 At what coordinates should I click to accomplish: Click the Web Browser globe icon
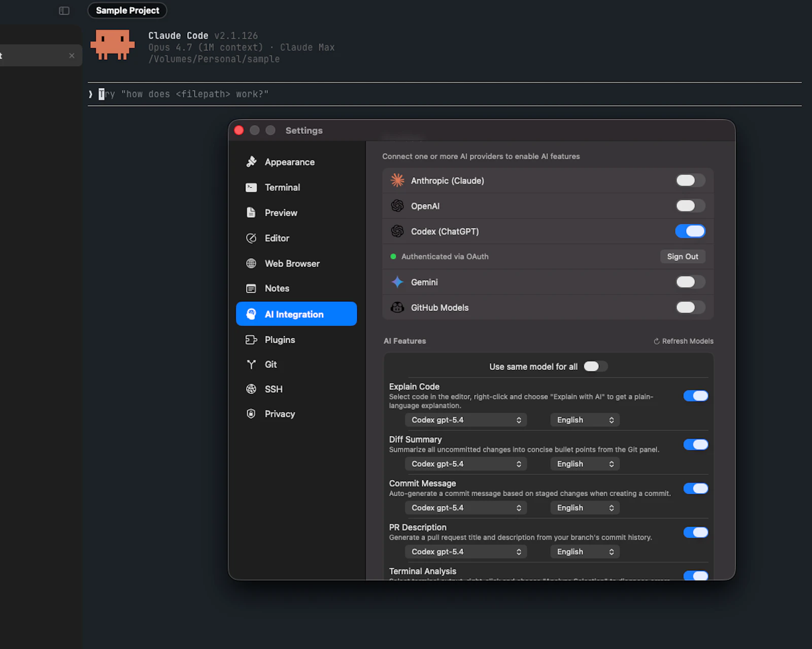(x=251, y=263)
